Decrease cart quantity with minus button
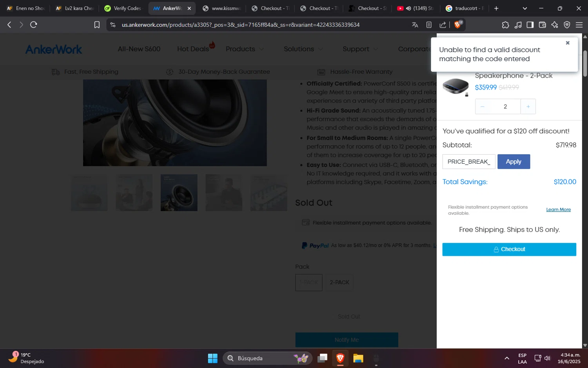Screen dimensions: 588x368 [483, 107]
